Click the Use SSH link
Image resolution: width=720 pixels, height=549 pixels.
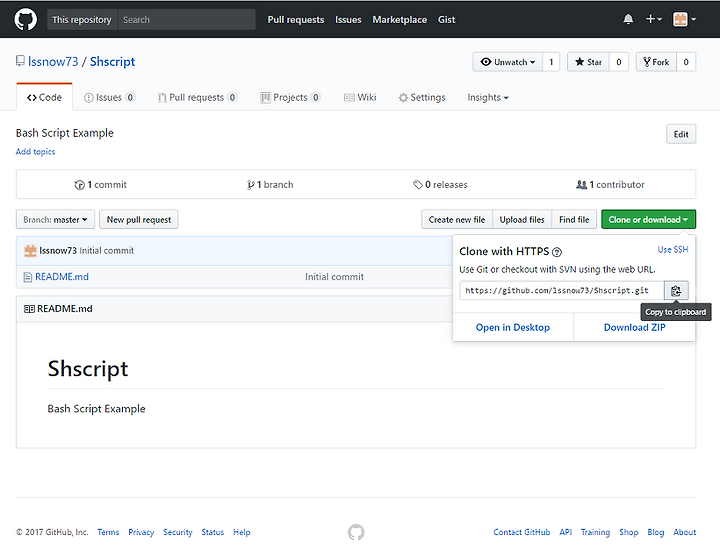point(673,249)
